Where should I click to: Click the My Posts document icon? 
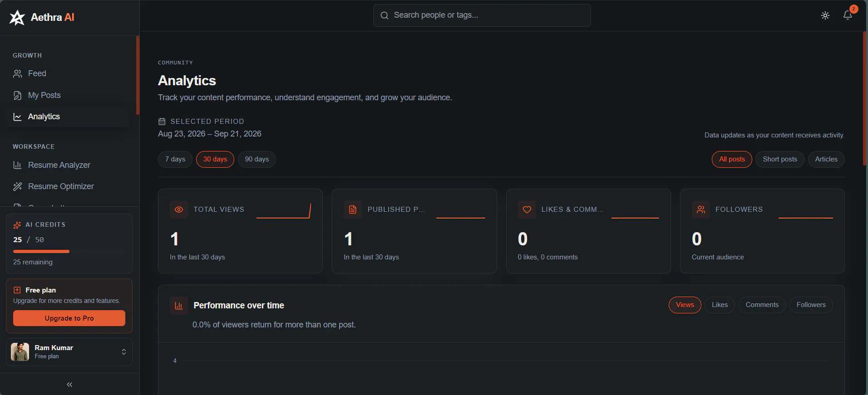[x=18, y=95]
